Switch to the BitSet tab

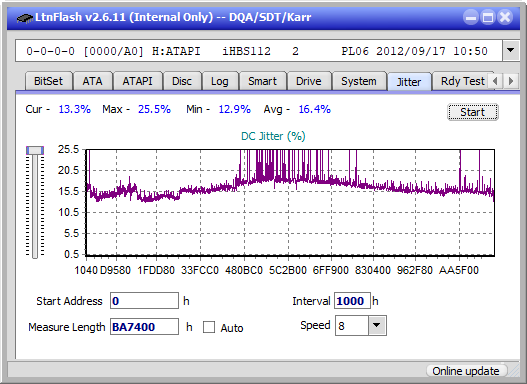tap(48, 81)
